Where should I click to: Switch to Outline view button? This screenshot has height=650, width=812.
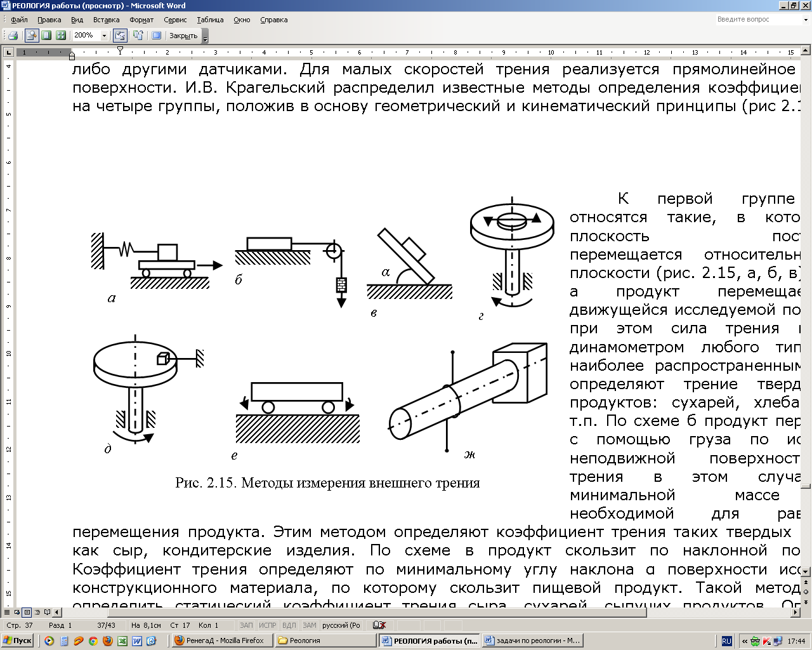37,613
